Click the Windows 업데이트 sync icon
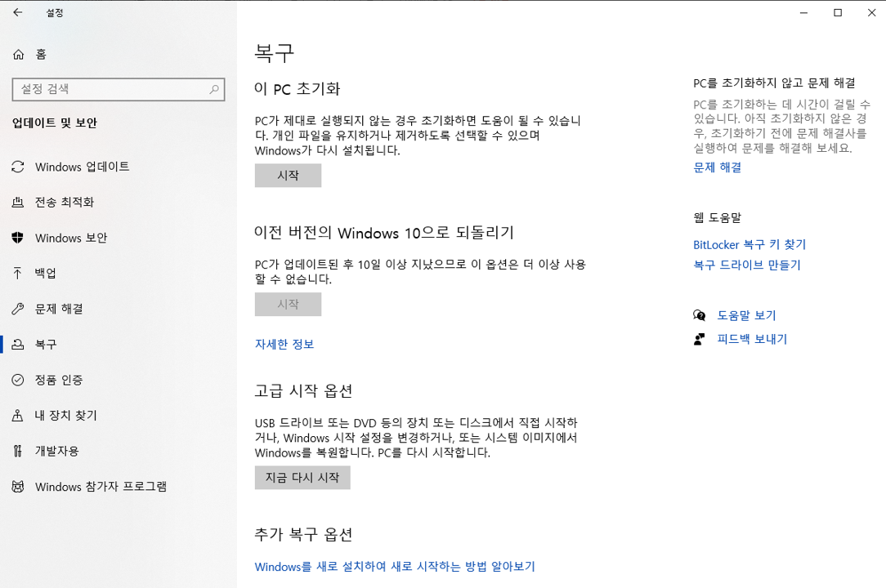 pyautogui.click(x=18, y=167)
